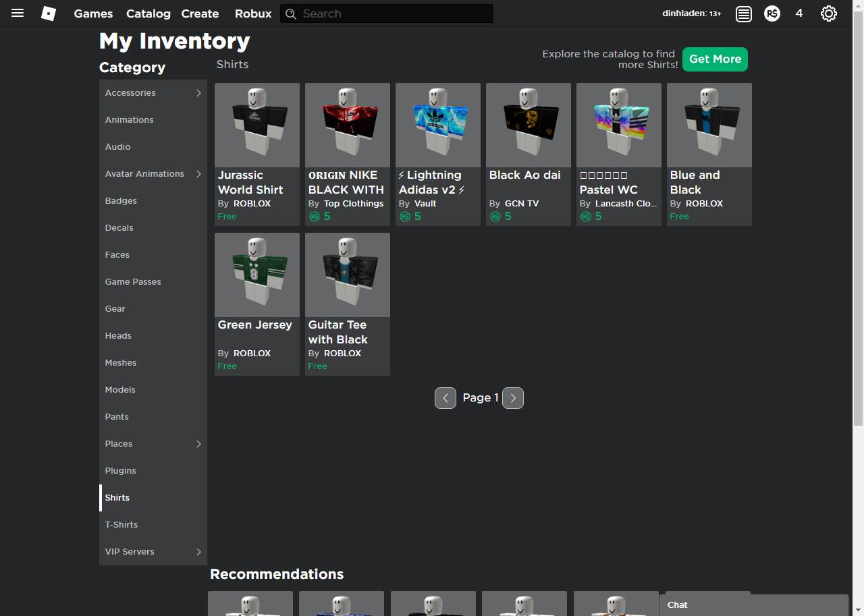Select the T-Shirts category
Viewport: 864px width, 616px height.
(x=153, y=525)
